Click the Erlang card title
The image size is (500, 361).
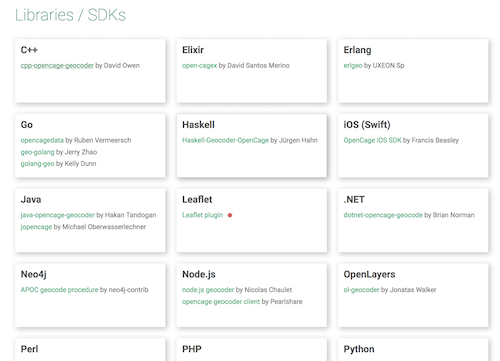pyautogui.click(x=357, y=50)
